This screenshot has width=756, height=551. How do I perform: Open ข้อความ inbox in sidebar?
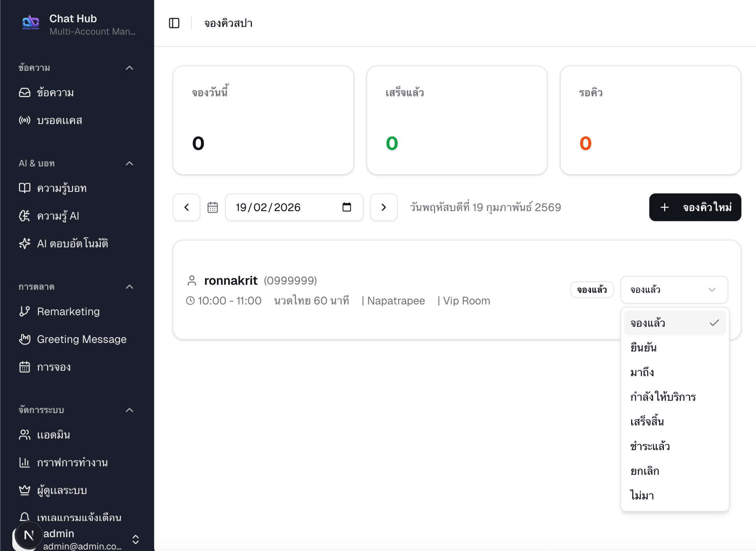pos(55,93)
